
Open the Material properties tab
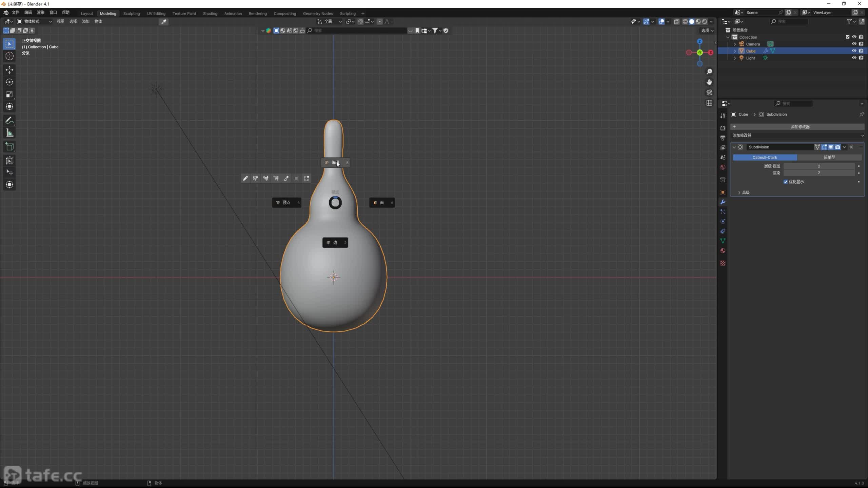pos(723,251)
